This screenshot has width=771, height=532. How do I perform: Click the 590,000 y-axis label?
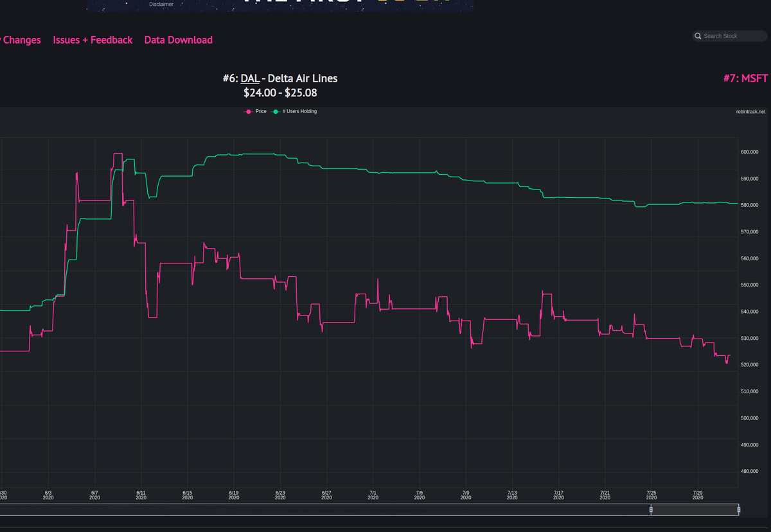coord(750,179)
